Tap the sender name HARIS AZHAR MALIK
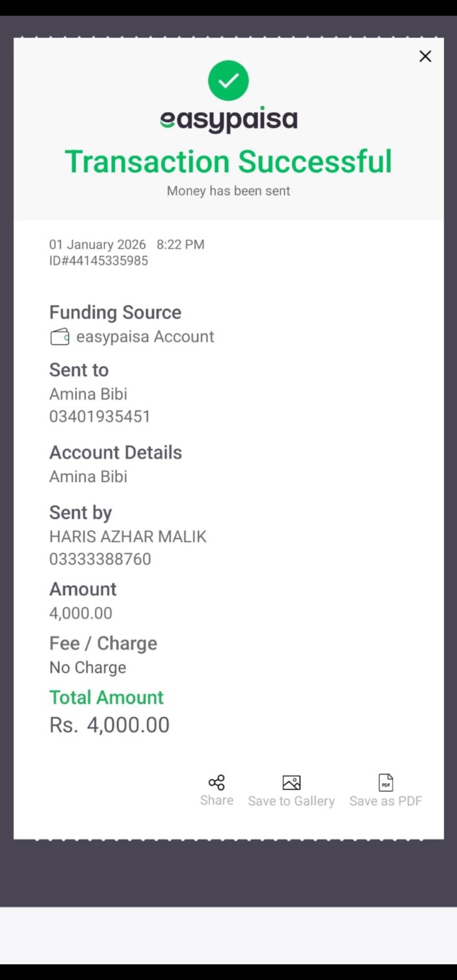This screenshot has height=980, width=457. pos(128,537)
